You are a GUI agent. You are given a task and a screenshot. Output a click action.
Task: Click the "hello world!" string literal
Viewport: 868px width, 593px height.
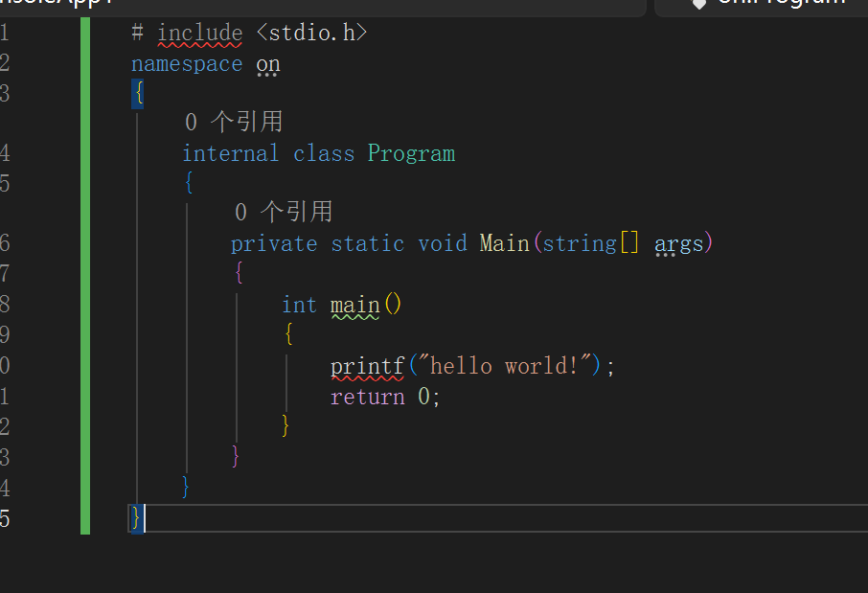[504, 366]
